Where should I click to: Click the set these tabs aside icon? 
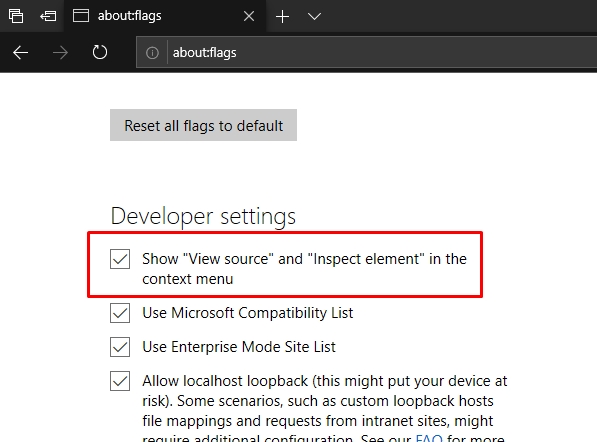click(x=48, y=16)
